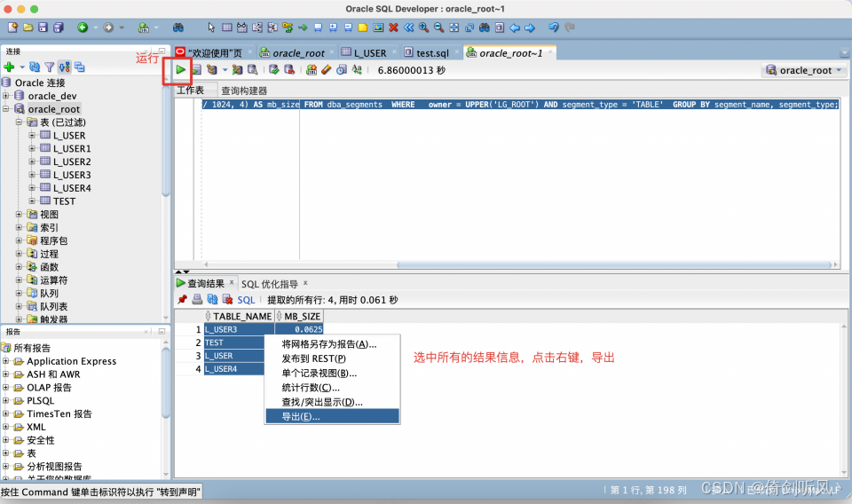
Task: Click Save All icon in main toolbar
Action: pyautogui.click(x=59, y=28)
